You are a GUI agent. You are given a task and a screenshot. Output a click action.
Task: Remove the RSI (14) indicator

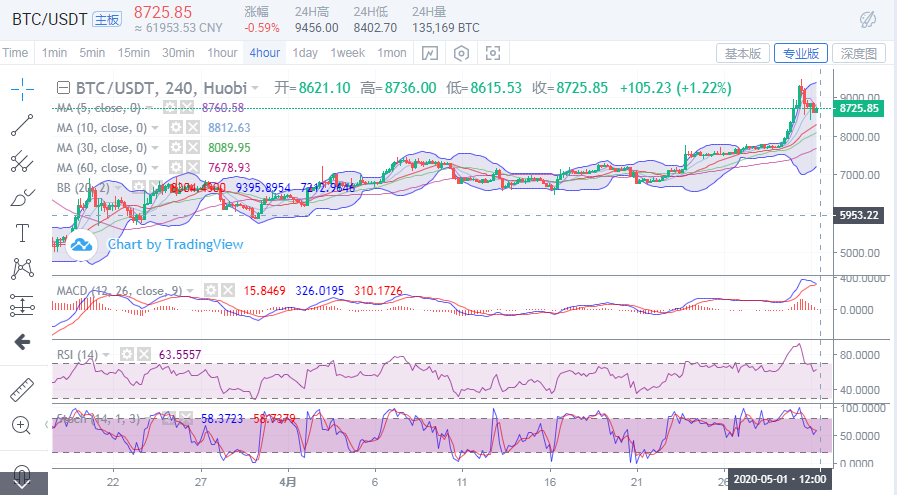click(x=144, y=354)
